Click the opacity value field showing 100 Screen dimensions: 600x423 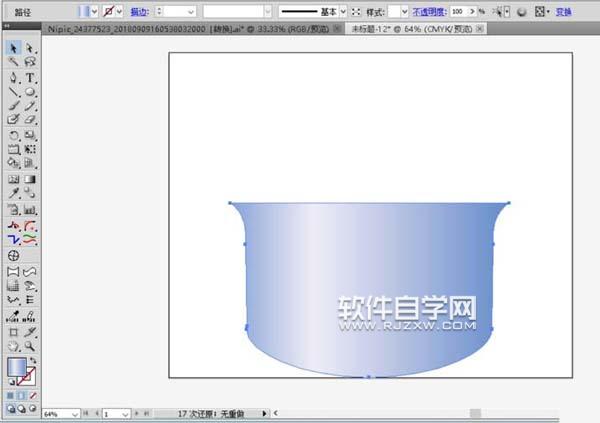coord(458,12)
